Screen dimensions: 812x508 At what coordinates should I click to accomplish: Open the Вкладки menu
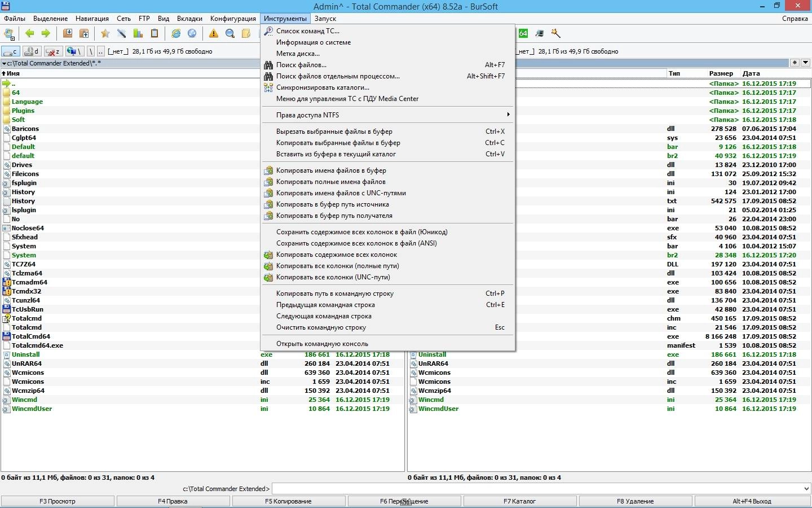[x=189, y=18]
